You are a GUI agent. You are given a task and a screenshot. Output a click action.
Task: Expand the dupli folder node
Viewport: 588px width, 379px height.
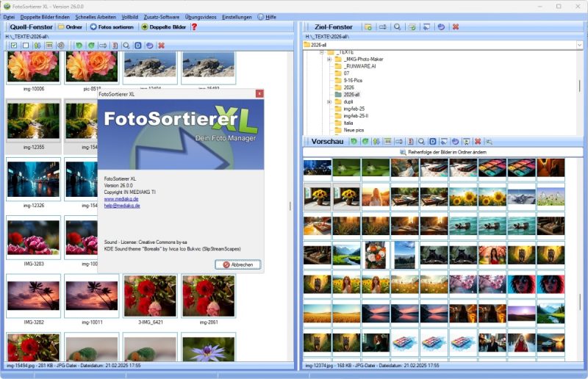pos(329,102)
